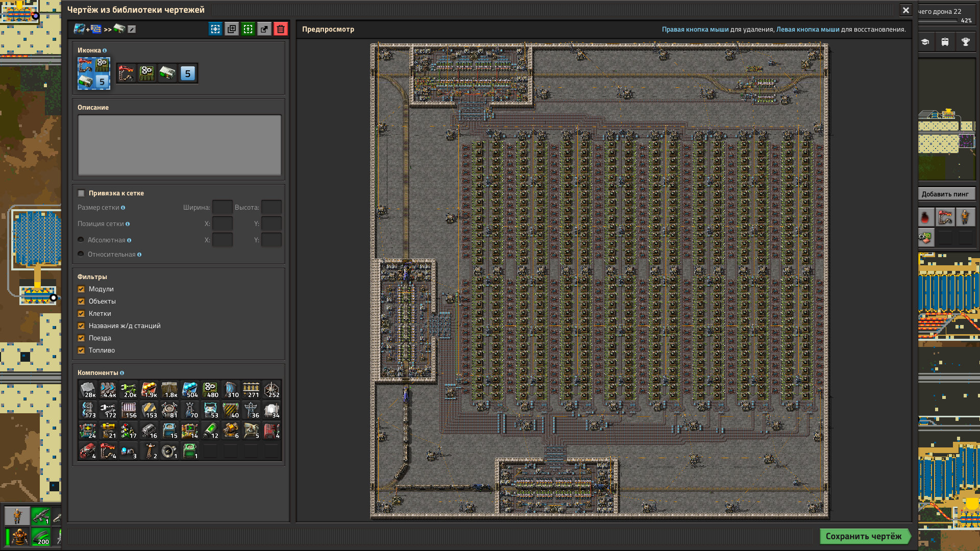Click the speed module component with 504
980x551 pixels.
[x=190, y=390]
